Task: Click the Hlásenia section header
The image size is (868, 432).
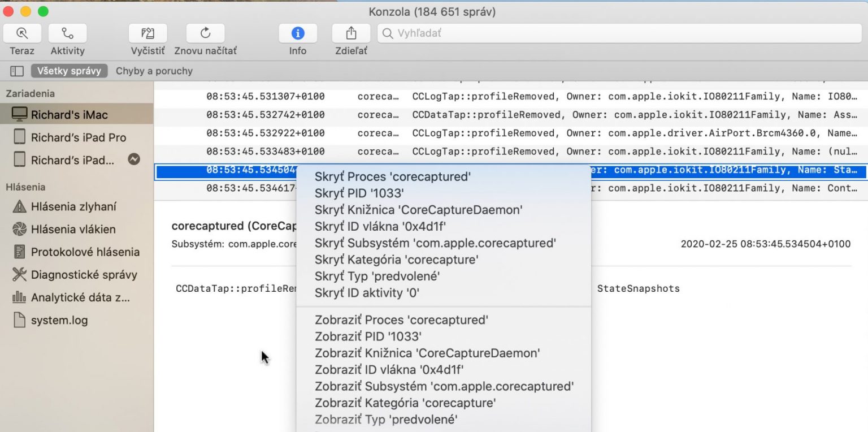Action: tap(25, 187)
